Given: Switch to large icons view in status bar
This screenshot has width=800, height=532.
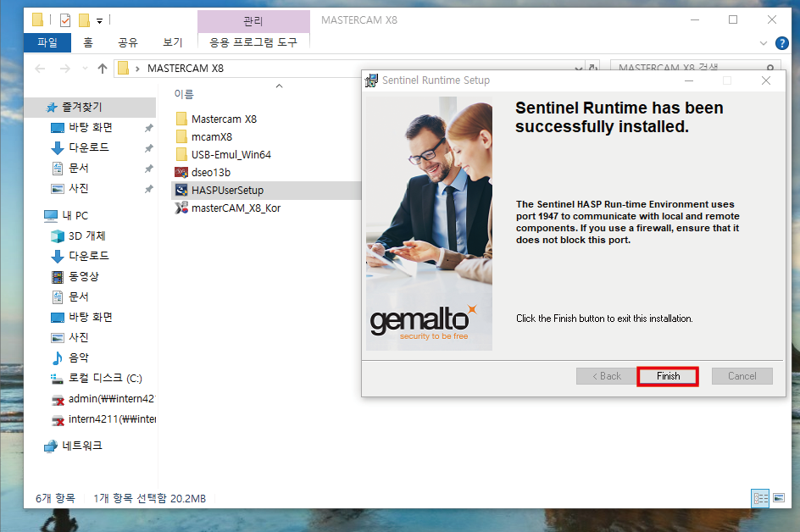Looking at the screenshot, I should point(779,498).
